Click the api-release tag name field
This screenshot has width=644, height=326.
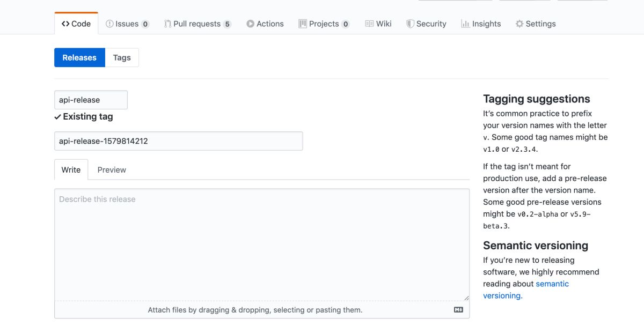pyautogui.click(x=91, y=100)
